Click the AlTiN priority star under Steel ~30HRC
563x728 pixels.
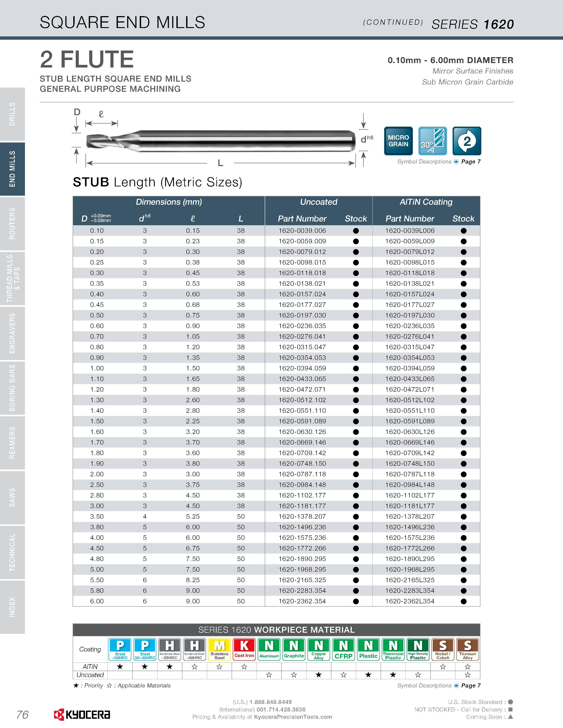click(120, 667)
